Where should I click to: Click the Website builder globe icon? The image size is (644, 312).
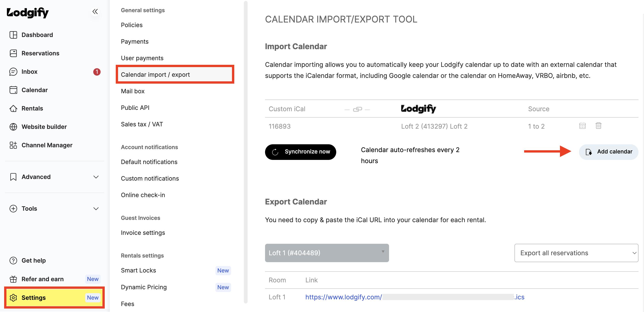coord(13,127)
